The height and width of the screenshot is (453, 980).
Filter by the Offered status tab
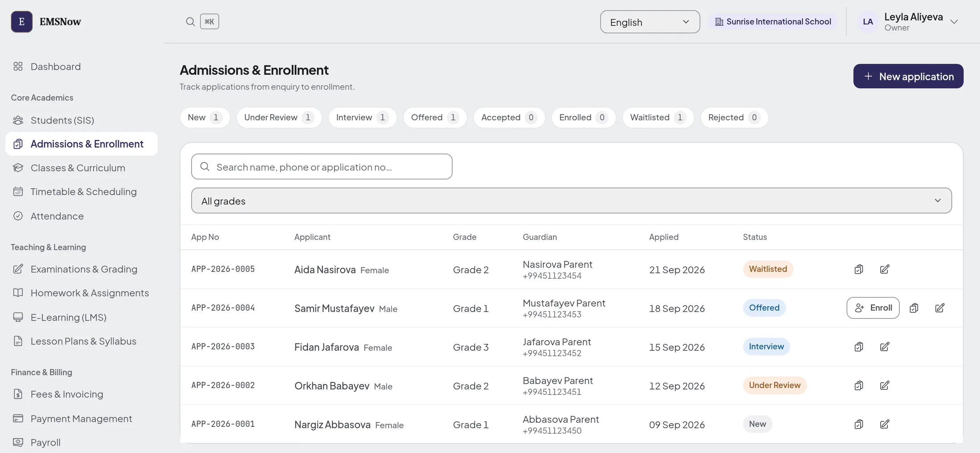pyautogui.click(x=435, y=117)
